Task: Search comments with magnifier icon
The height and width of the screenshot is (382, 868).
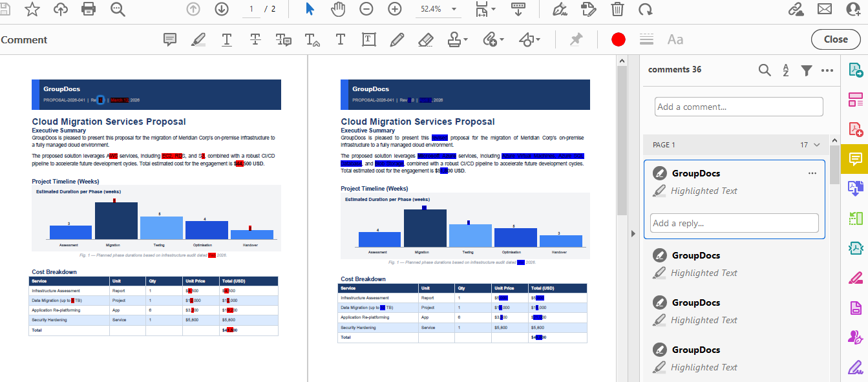Action: [765, 70]
